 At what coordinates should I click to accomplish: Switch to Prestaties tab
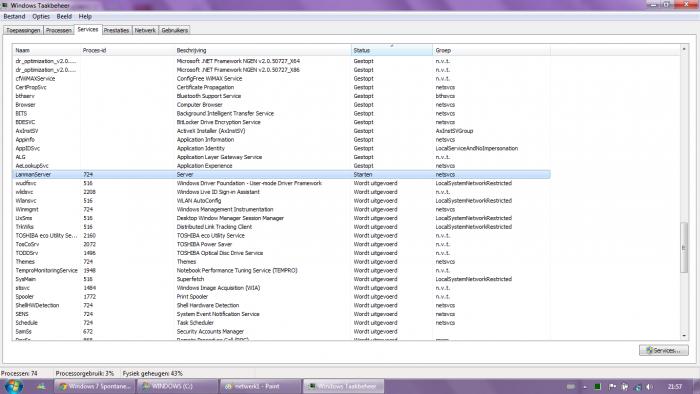117,30
